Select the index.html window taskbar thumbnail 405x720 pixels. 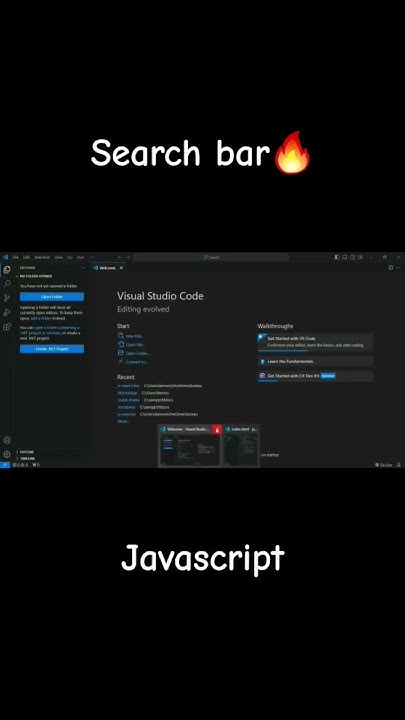click(242, 444)
